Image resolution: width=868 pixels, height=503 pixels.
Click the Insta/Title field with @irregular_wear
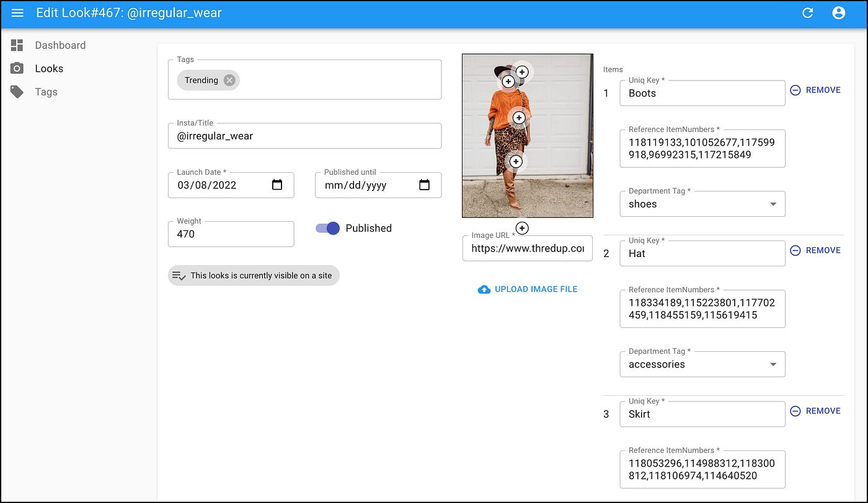coord(304,136)
